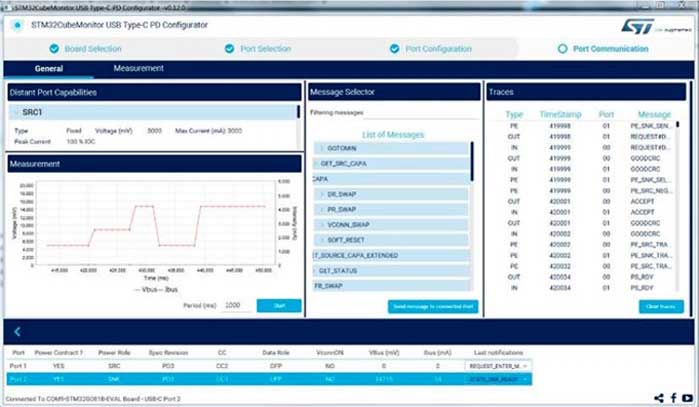Expand the DR_SWAP message item
Viewport: 699px width, 407px height.
pos(322,195)
